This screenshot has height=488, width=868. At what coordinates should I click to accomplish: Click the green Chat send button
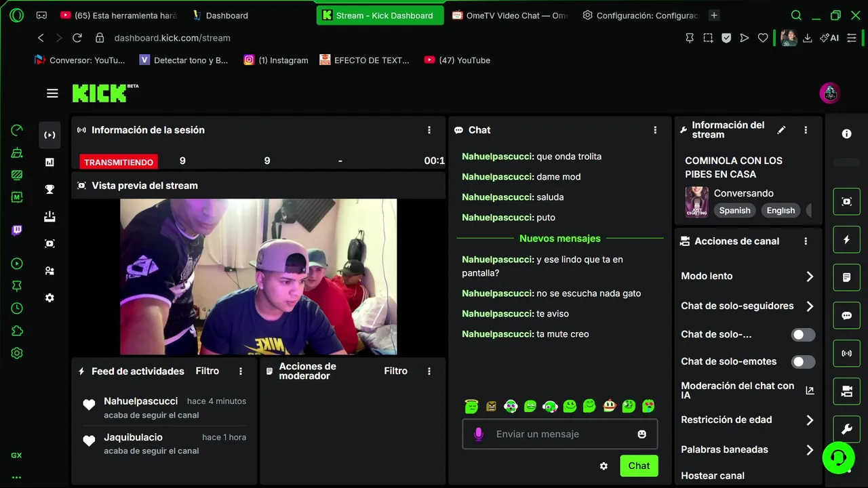pyautogui.click(x=639, y=466)
